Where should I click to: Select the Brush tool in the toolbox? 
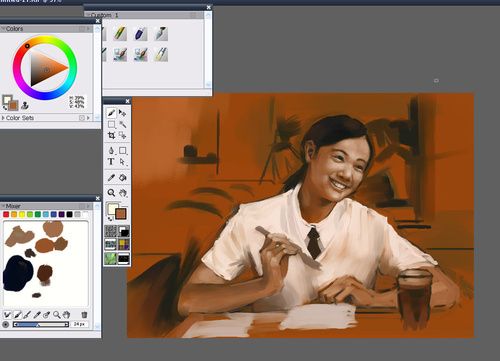(x=111, y=113)
